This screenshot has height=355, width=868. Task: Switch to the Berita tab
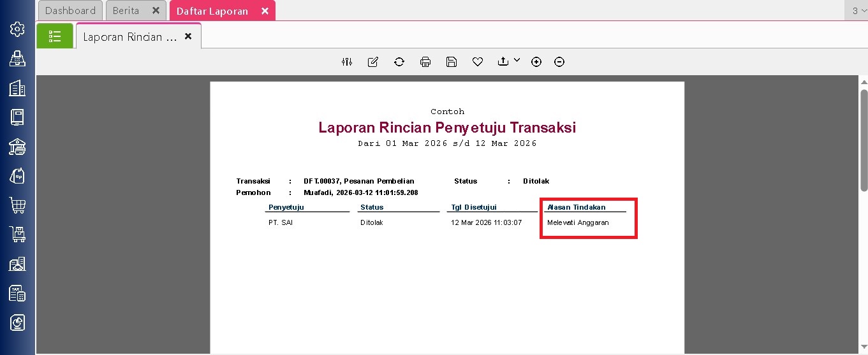[126, 11]
